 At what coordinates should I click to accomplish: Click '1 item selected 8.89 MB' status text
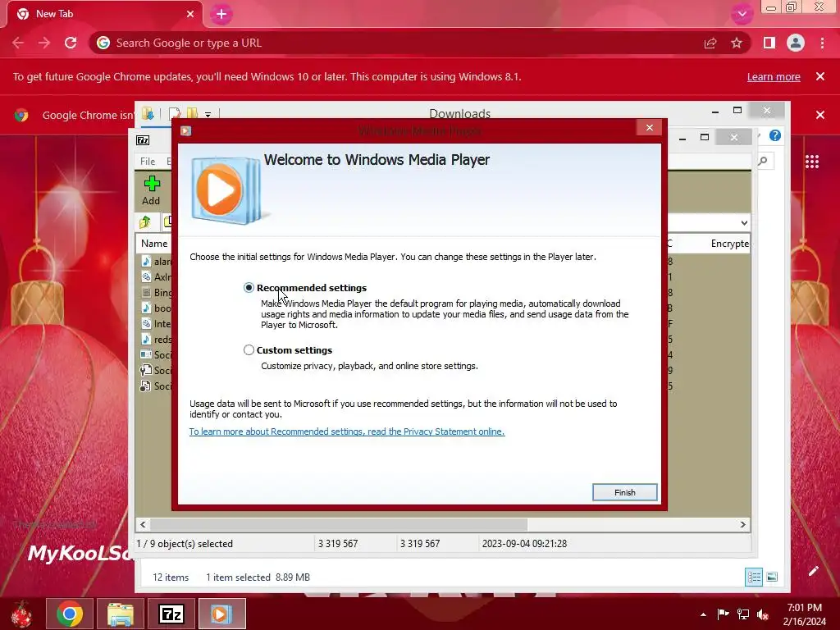click(x=258, y=577)
